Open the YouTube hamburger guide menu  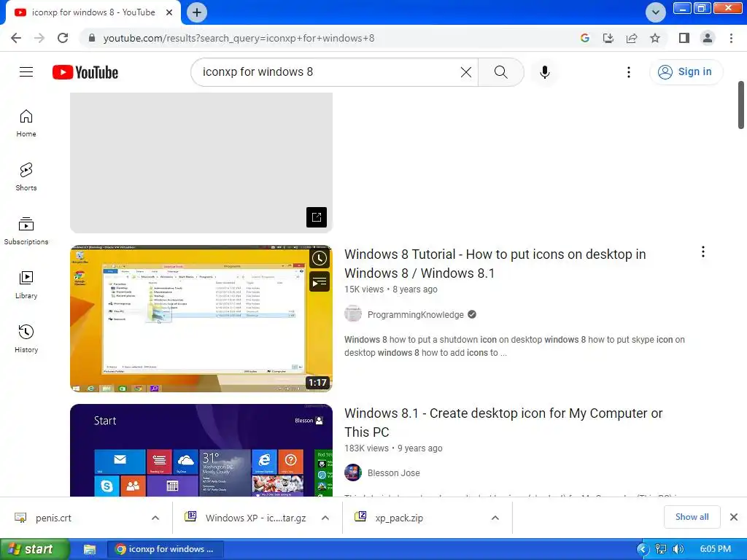(x=26, y=72)
